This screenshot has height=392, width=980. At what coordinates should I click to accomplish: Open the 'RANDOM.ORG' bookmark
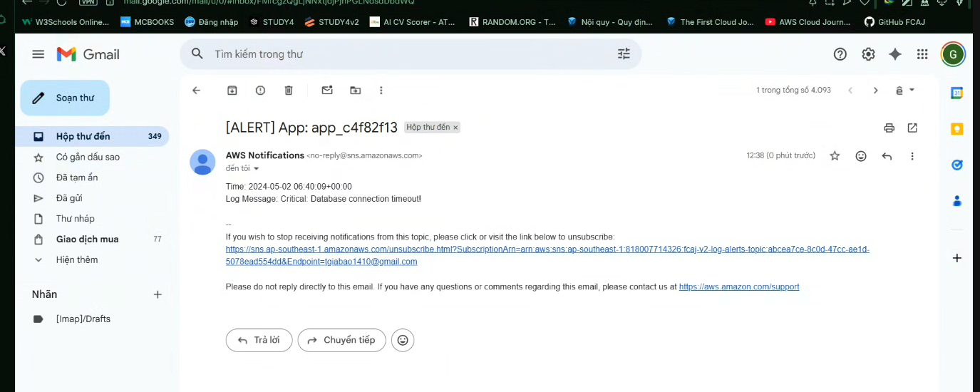[x=512, y=22]
